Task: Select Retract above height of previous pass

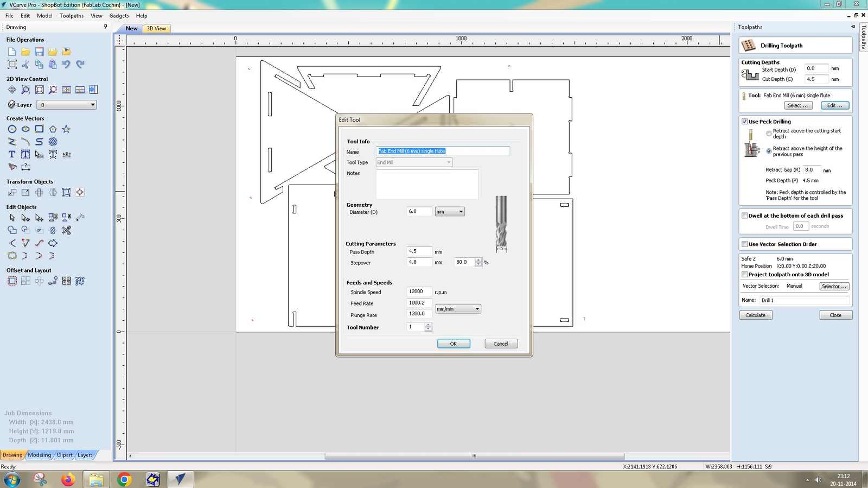Action: pyautogui.click(x=769, y=151)
